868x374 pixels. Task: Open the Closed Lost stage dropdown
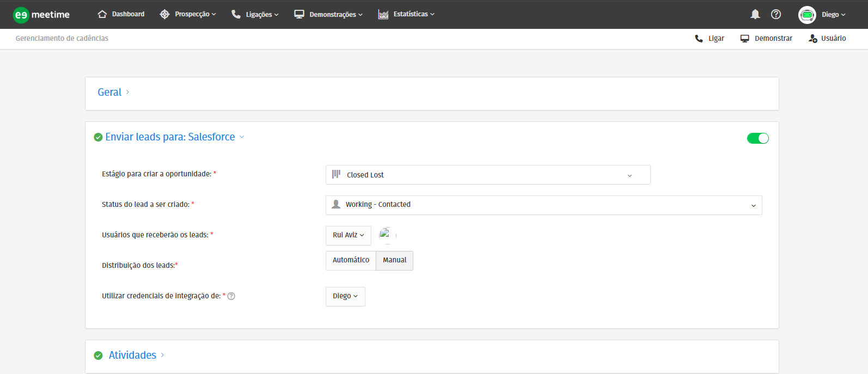488,175
